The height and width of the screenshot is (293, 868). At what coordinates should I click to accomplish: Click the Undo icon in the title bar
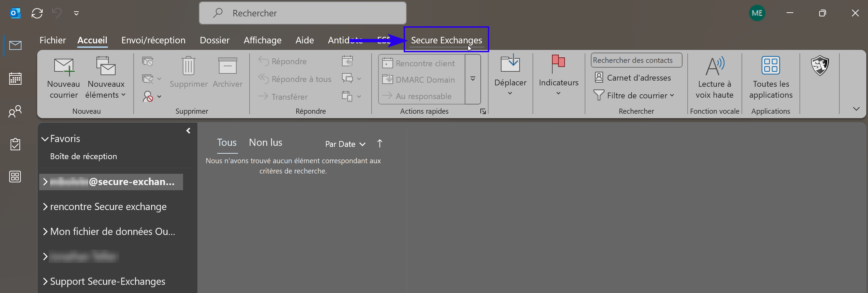[57, 13]
